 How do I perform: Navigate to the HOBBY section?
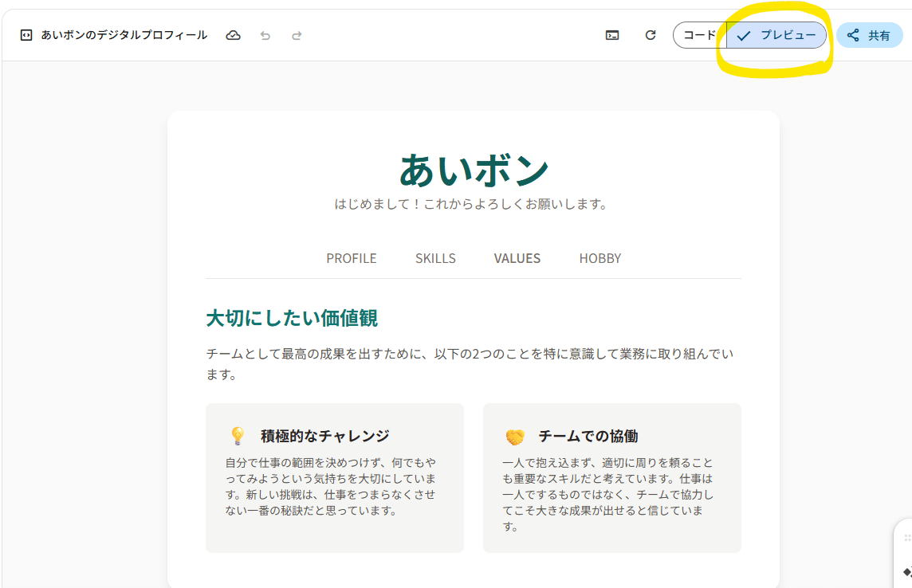click(599, 258)
